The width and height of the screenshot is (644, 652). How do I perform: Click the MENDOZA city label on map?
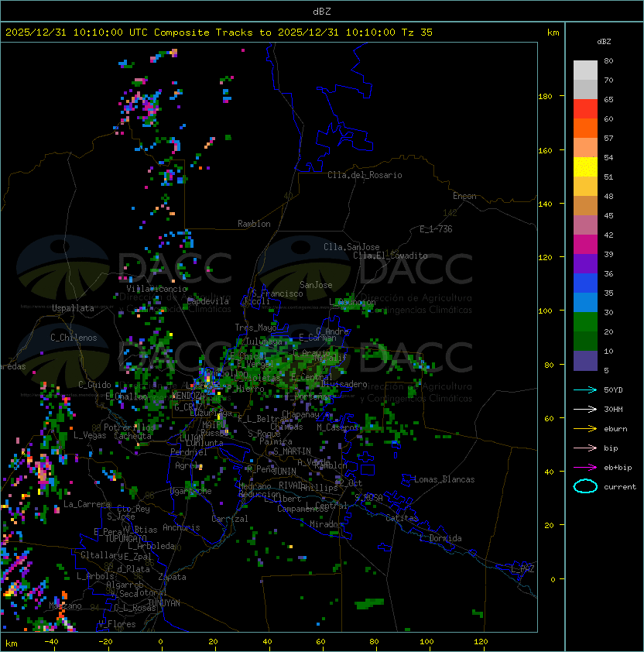coord(188,396)
